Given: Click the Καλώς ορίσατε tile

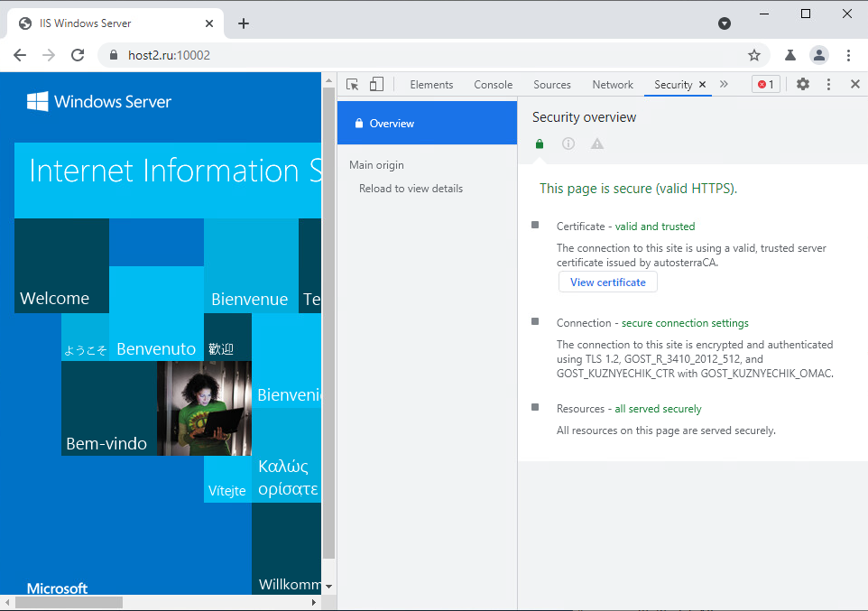Looking at the screenshot, I should coord(287,456).
